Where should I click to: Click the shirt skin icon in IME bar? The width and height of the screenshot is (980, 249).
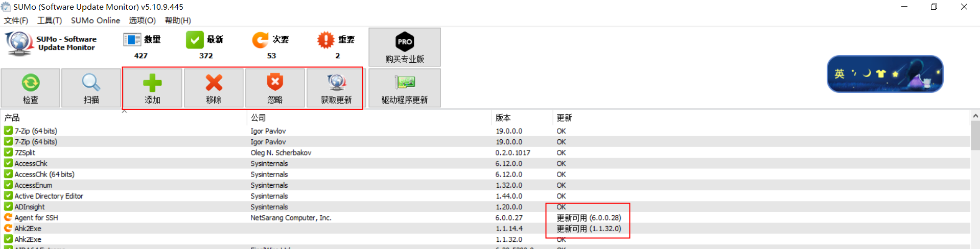tap(881, 74)
